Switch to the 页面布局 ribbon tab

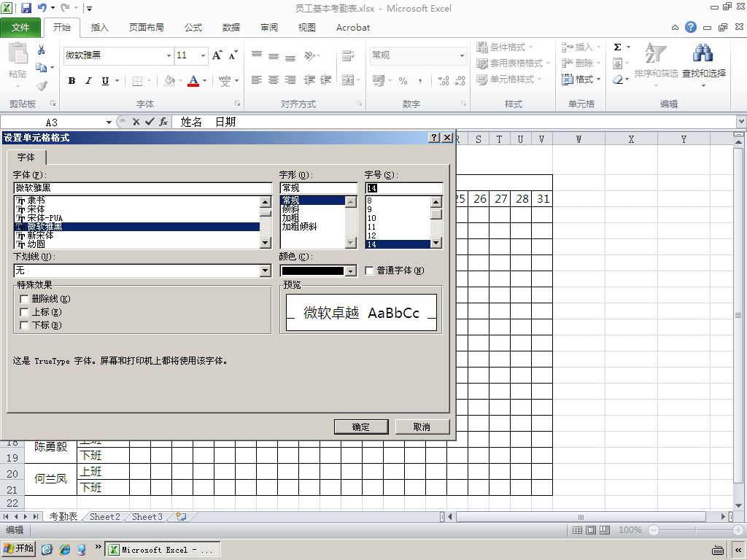coord(146,28)
